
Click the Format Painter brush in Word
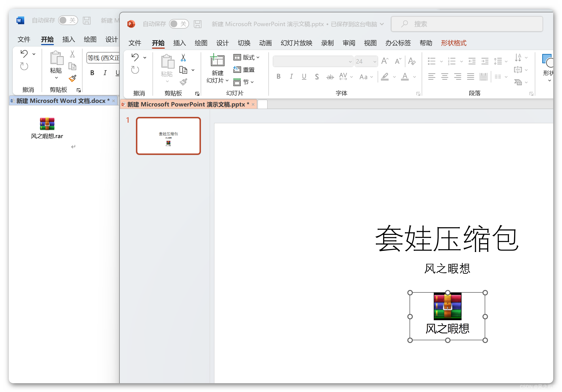(73, 79)
